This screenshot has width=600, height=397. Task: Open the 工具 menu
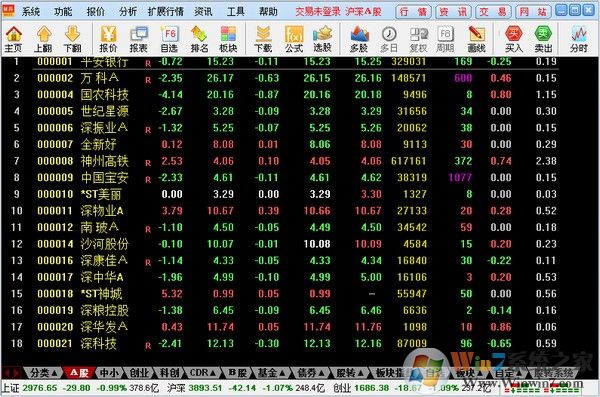point(236,11)
